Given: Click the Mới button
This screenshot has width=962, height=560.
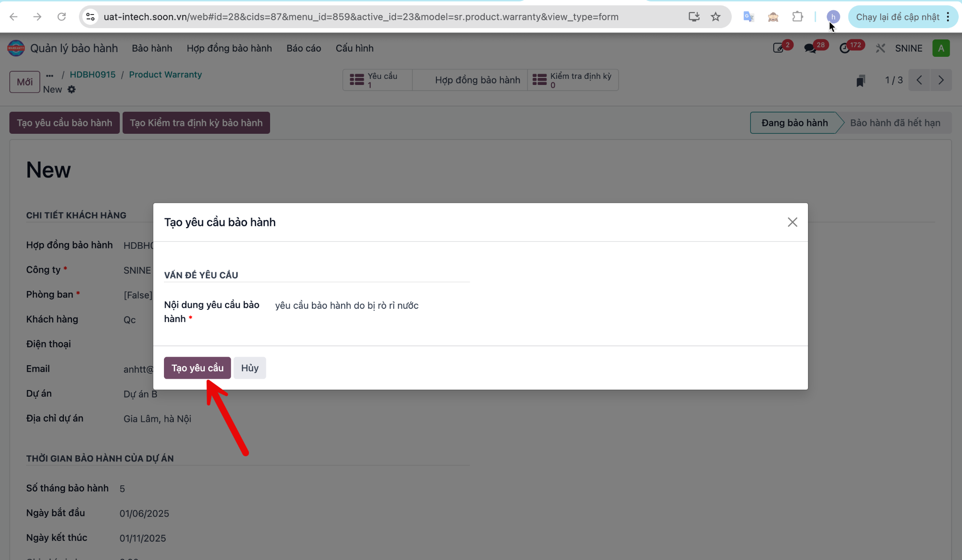Looking at the screenshot, I should (25, 82).
